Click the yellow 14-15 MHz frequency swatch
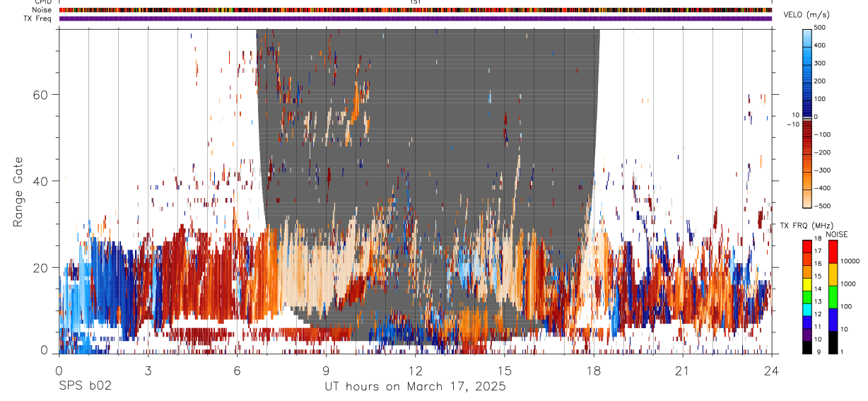868x401 pixels. coord(807,284)
